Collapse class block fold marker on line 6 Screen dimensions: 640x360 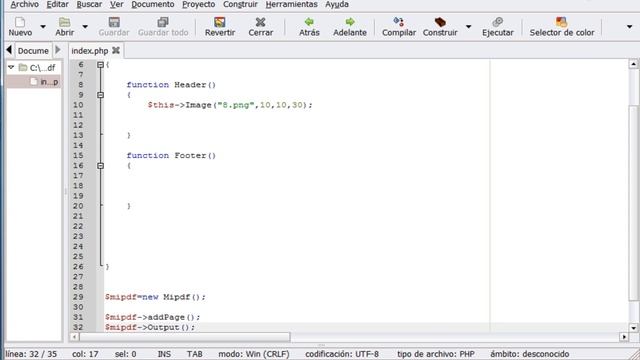point(100,64)
